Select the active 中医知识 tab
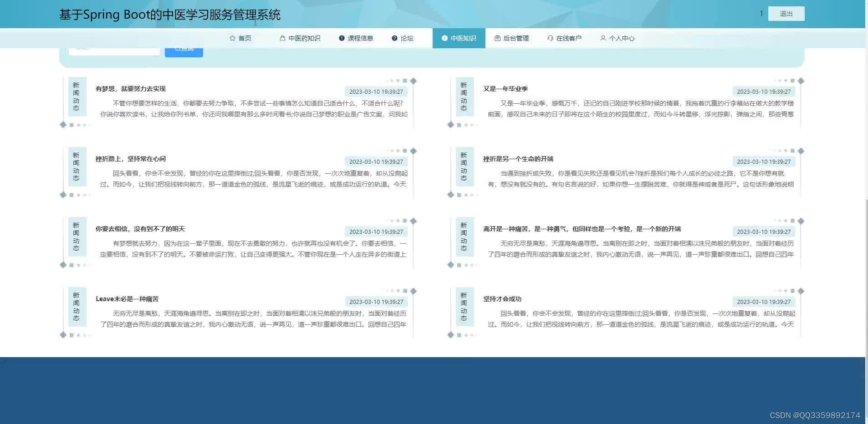The height and width of the screenshot is (424, 868). click(459, 38)
